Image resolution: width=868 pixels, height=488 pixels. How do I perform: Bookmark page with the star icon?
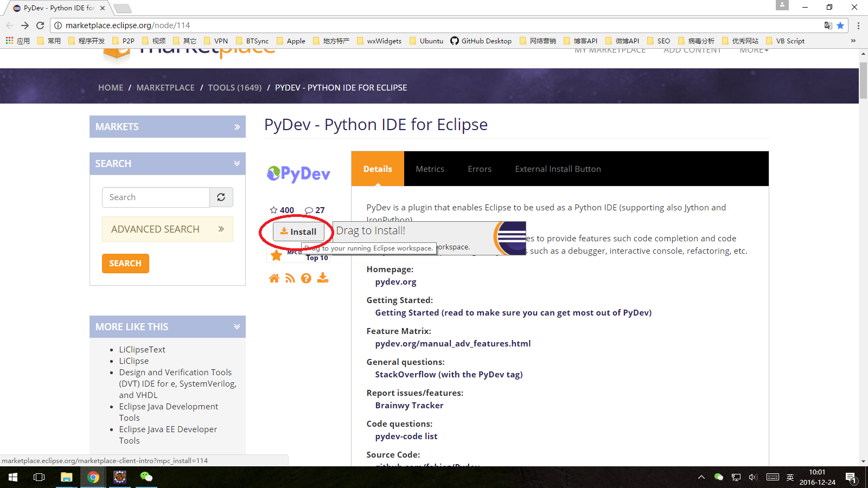840,25
